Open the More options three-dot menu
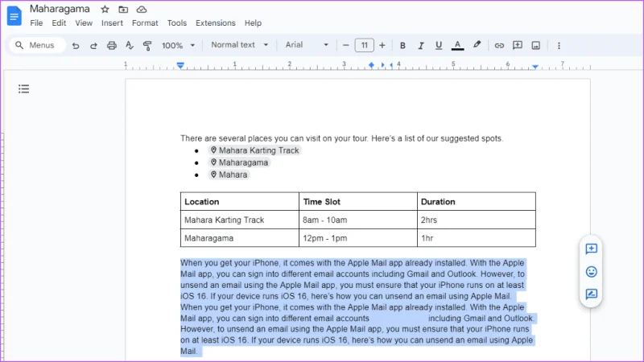Image resolution: width=644 pixels, height=362 pixels. [559, 46]
